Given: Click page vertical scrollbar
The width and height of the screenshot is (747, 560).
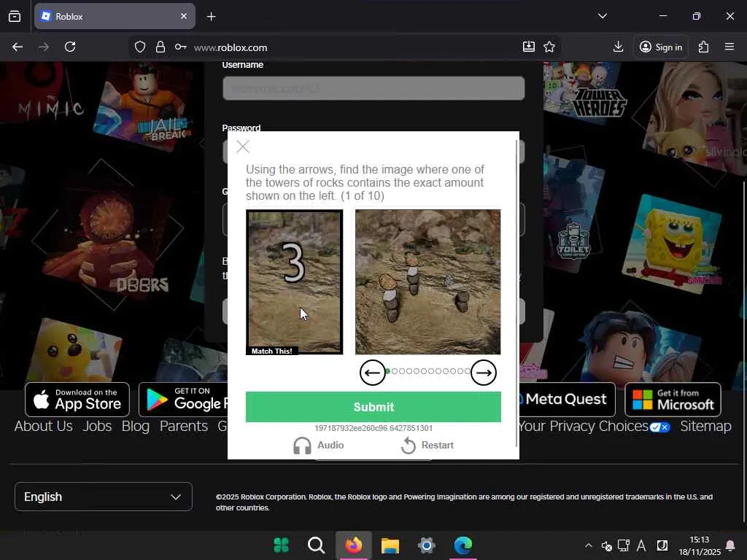Looking at the screenshot, I should point(744,352).
